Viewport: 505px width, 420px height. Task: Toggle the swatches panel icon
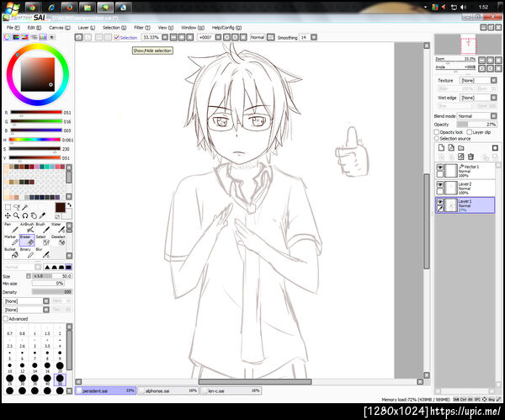(x=43, y=37)
